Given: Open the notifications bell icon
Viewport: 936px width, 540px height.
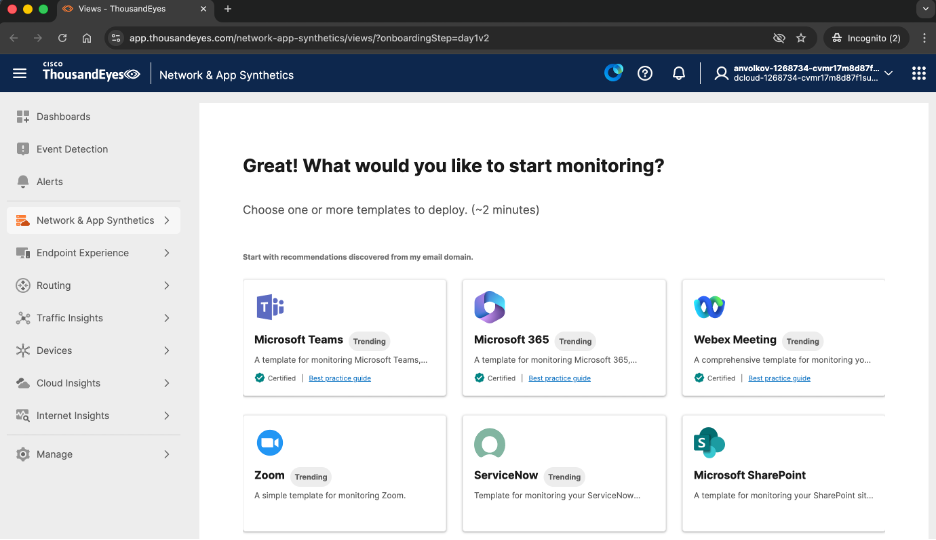Looking at the screenshot, I should [679, 73].
